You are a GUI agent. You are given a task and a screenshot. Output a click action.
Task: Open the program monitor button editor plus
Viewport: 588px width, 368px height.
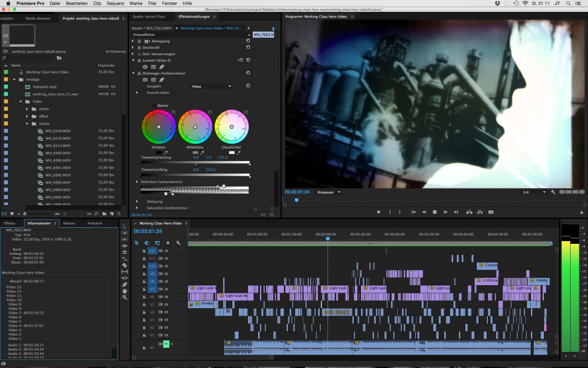tap(582, 213)
